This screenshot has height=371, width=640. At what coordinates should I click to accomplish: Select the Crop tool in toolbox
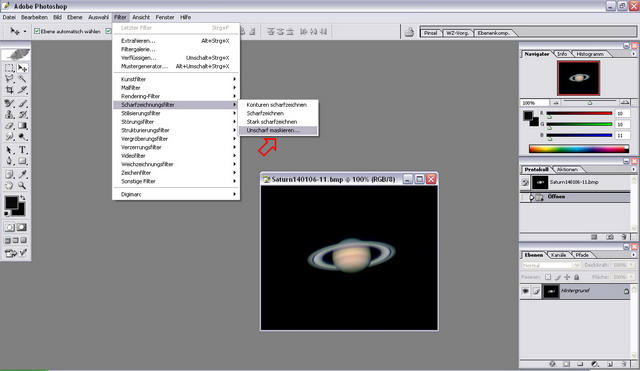[9, 90]
